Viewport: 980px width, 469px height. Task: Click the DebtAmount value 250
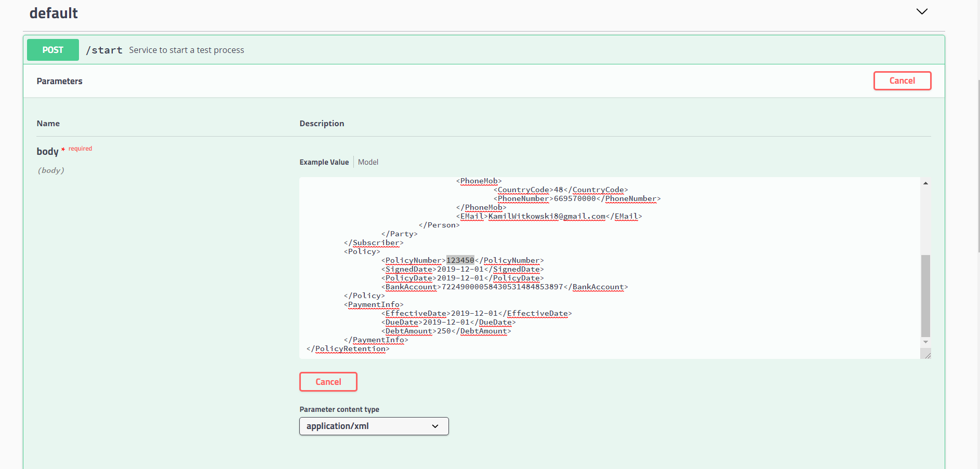coord(444,331)
